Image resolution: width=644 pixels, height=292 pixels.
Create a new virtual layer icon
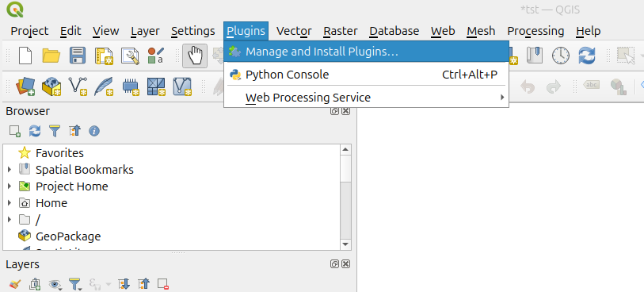[x=182, y=86]
